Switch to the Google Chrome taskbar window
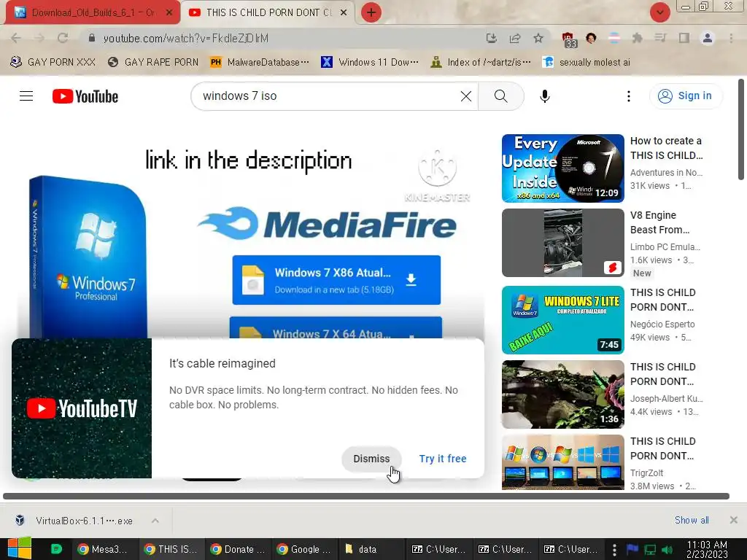The height and width of the screenshot is (560, 747). click(304, 549)
